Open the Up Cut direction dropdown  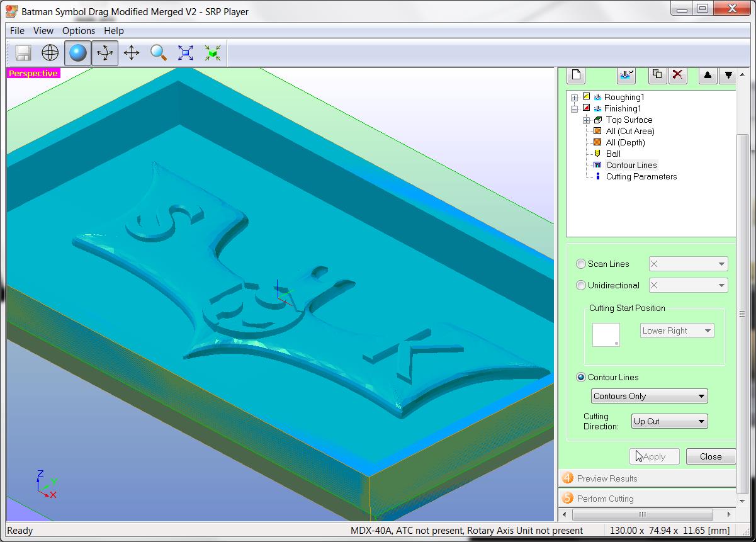click(x=670, y=421)
